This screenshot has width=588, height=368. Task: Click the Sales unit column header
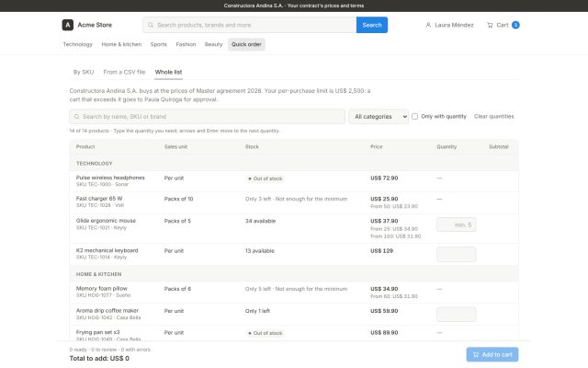(x=175, y=147)
